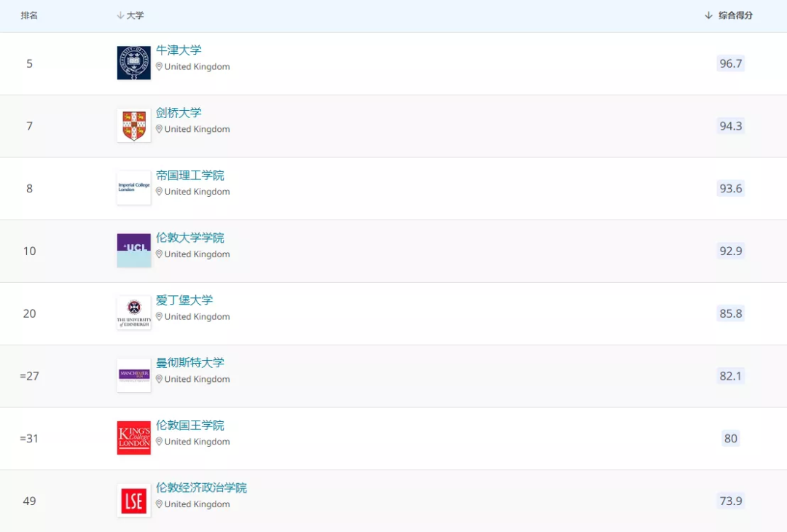The image size is (787, 532).
Task: Click United Kingdom text under 伦敦大学学院
Action: coord(197,254)
